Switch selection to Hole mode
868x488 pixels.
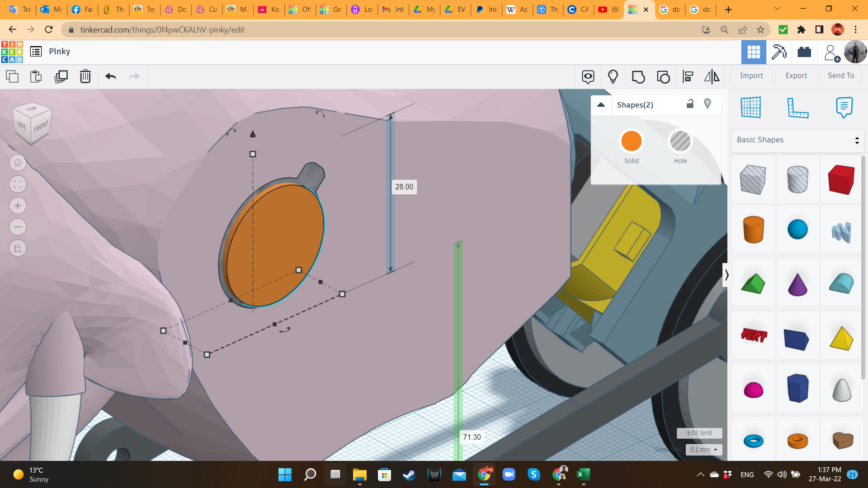tap(680, 141)
